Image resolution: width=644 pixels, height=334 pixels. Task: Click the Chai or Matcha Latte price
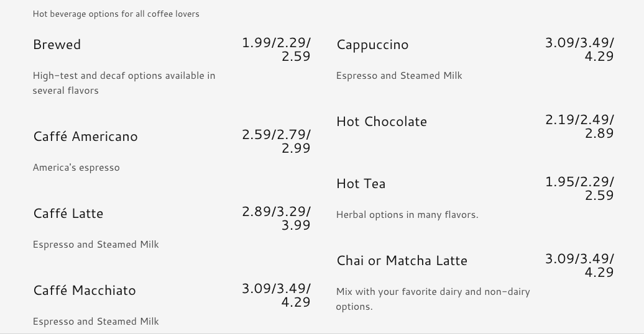point(579,265)
